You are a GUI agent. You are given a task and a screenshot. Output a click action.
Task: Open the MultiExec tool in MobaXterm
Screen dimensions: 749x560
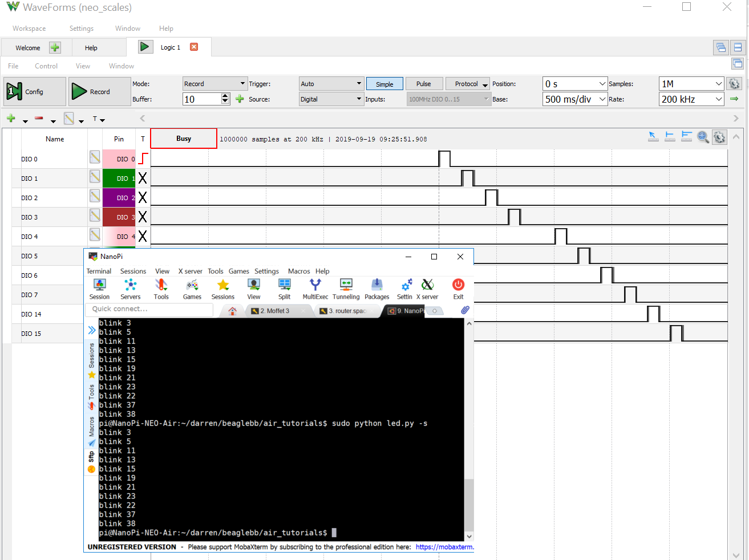pos(315,289)
